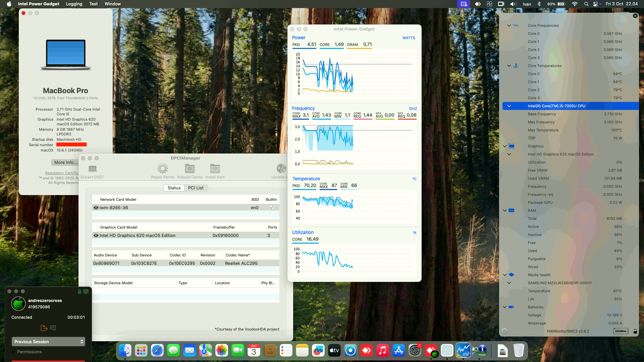Screen dimensions: 644x362
Task: Expand the Permissions disclosure triangle
Action: pos(14,352)
